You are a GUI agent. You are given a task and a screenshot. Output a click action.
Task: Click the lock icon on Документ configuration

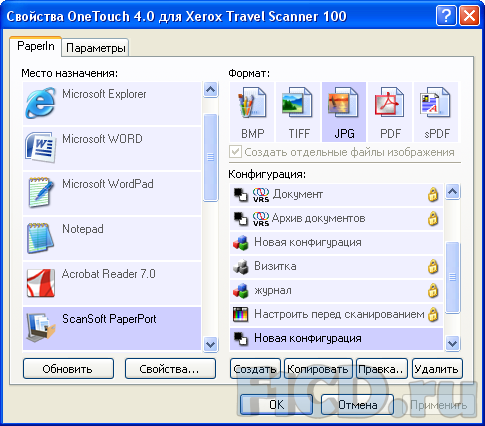click(x=433, y=194)
